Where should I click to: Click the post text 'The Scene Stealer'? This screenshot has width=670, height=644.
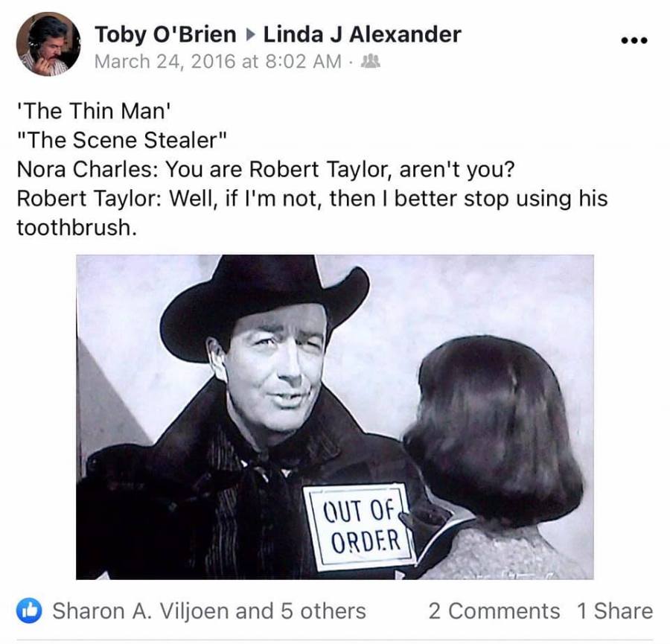point(121,140)
